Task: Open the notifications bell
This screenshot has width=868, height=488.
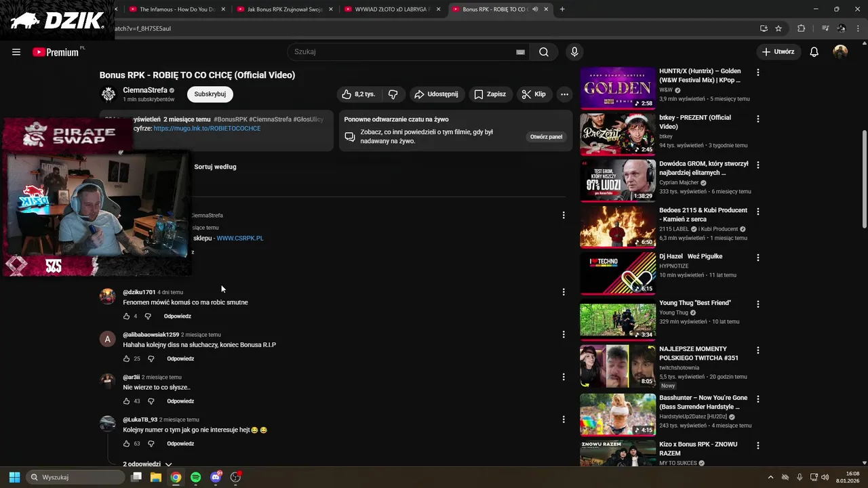Action: click(814, 52)
